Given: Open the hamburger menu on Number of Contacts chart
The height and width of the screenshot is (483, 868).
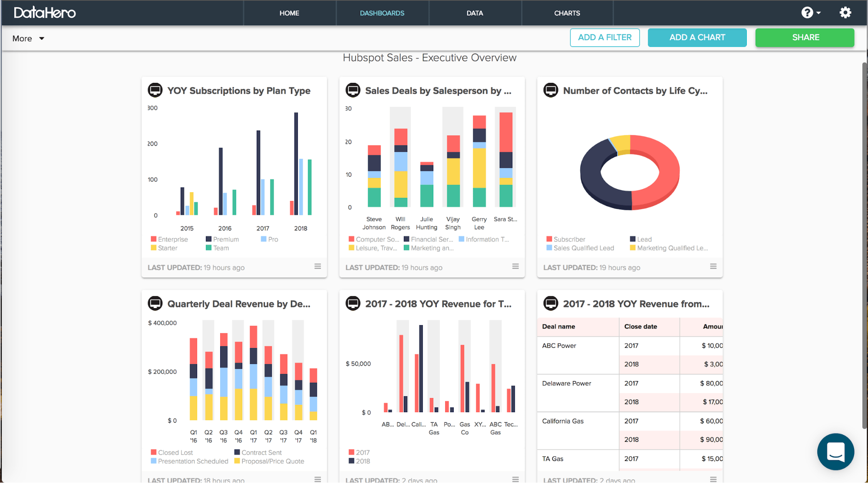Looking at the screenshot, I should click(713, 266).
